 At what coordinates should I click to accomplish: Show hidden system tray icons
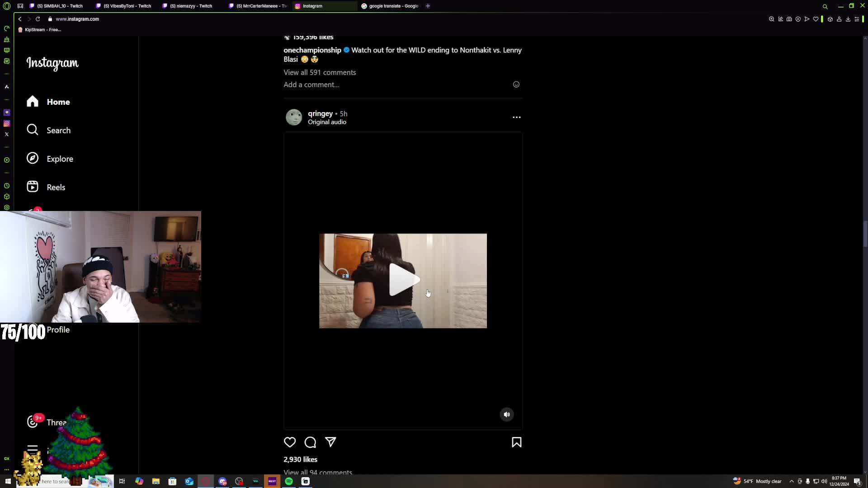[792, 481]
